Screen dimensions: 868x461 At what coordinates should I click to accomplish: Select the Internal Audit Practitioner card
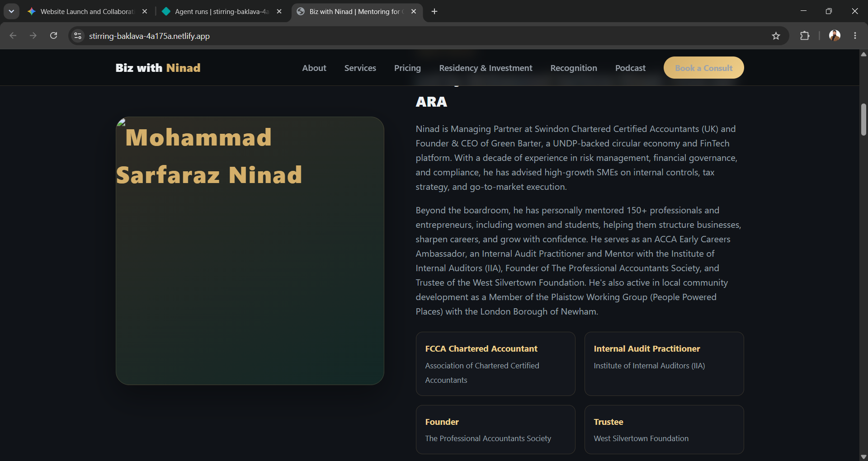664,364
